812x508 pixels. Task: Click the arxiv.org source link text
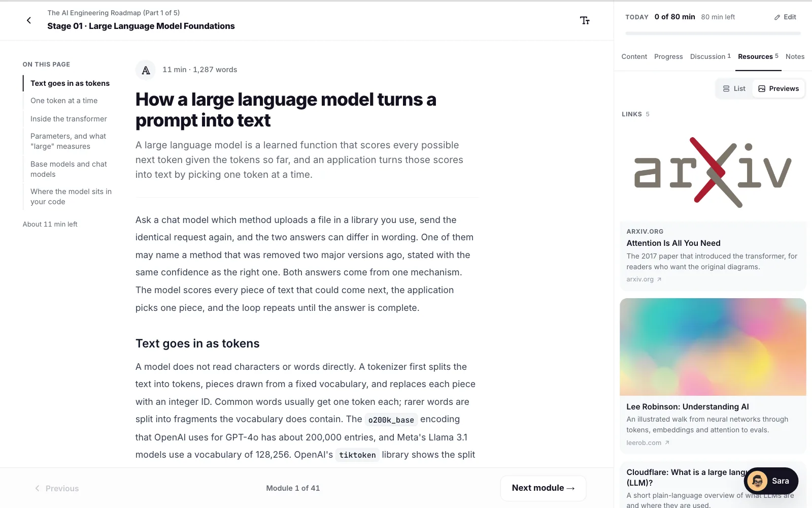pos(640,279)
